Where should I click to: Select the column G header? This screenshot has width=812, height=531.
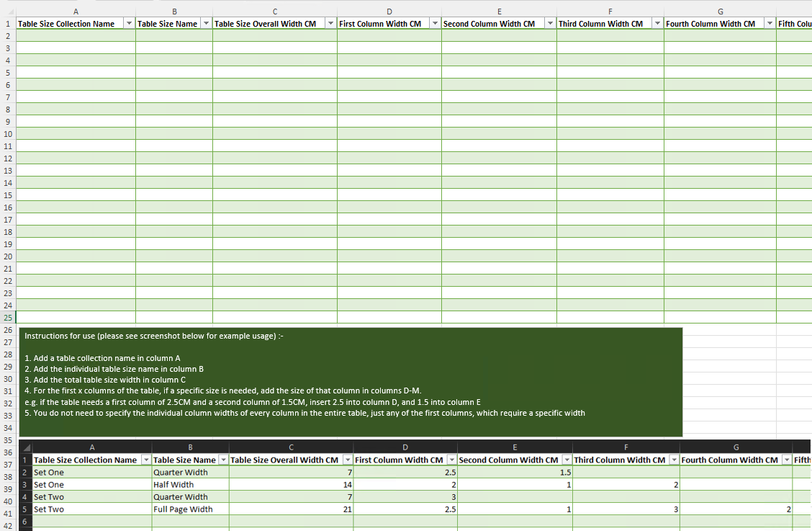tap(720, 12)
